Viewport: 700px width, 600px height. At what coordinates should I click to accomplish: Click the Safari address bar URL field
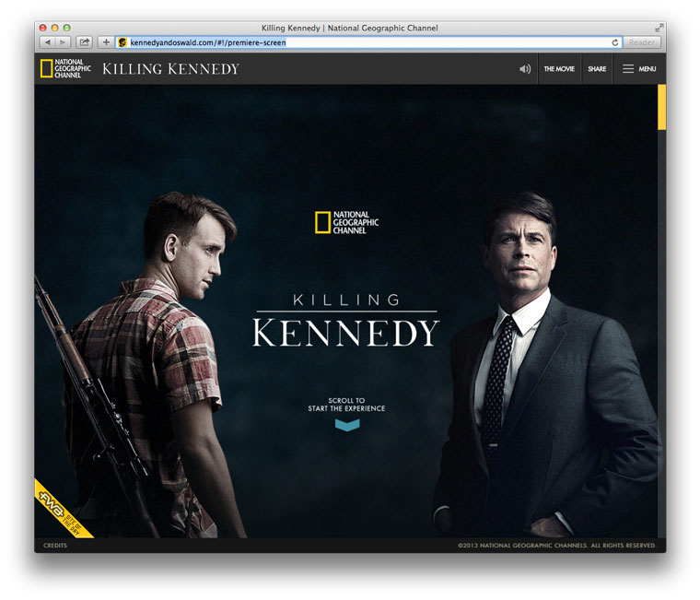coord(368,42)
